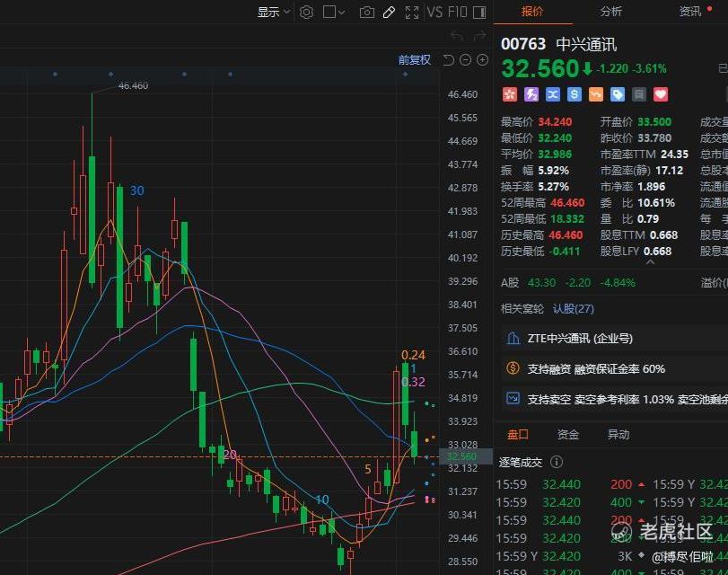Open the VS comparison tool

434,12
